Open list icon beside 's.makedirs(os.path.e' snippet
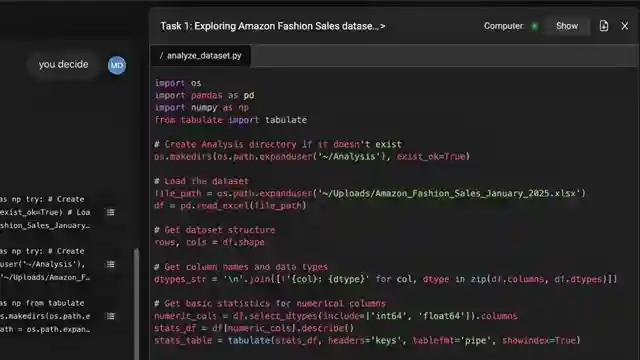 pos(111,316)
